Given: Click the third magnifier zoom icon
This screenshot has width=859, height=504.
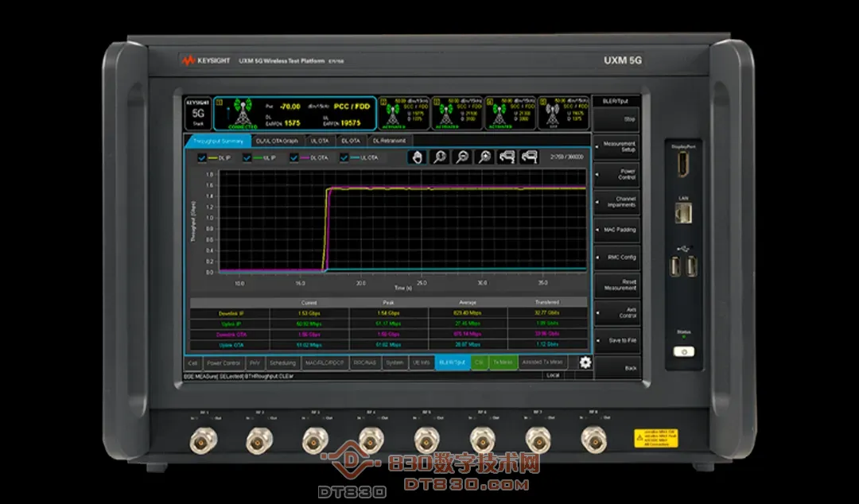Looking at the screenshot, I should click(x=484, y=157).
